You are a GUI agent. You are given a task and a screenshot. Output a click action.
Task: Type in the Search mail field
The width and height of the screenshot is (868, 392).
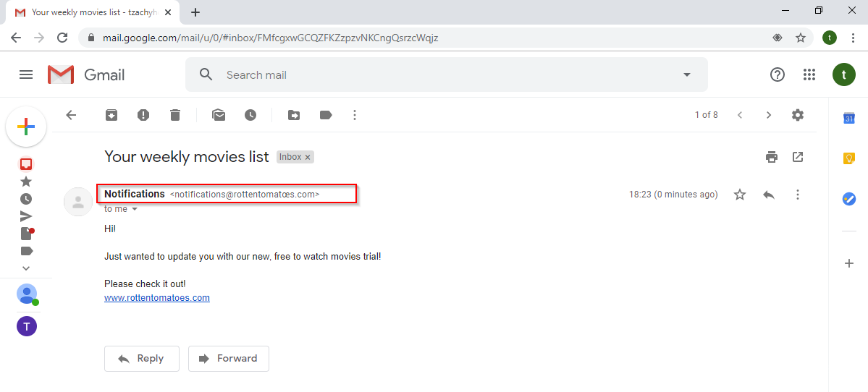446,74
